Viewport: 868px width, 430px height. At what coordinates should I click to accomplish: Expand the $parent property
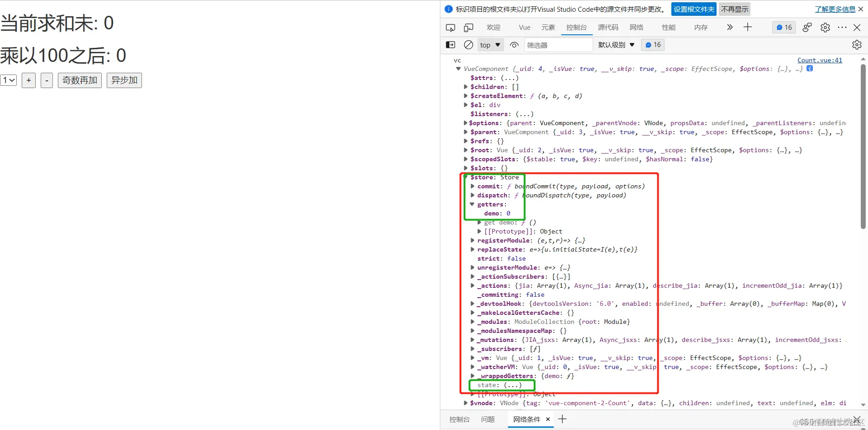(x=466, y=132)
